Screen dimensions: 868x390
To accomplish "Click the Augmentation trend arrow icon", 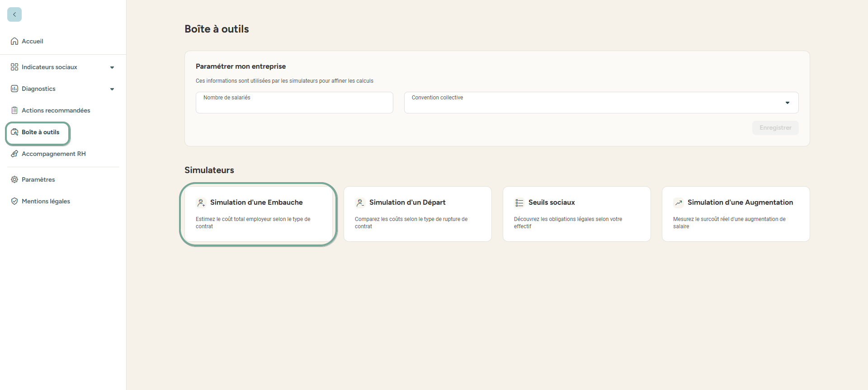I will tap(678, 203).
